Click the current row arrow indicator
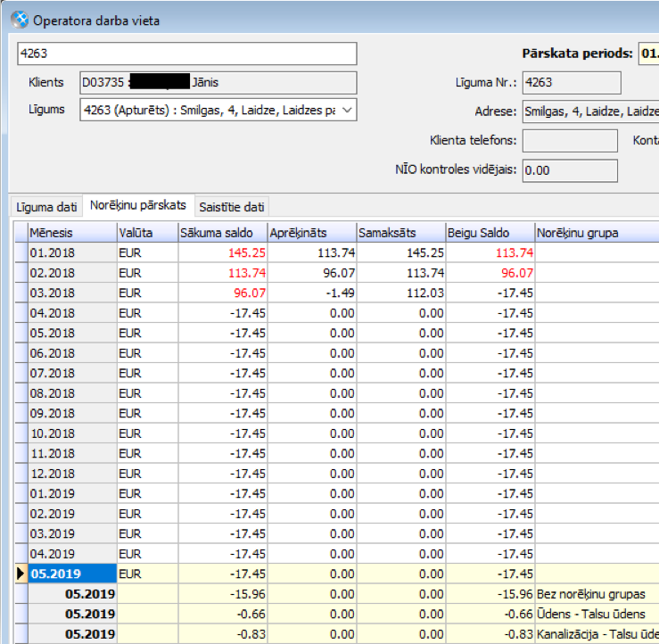This screenshot has height=644, width=659. (21, 574)
